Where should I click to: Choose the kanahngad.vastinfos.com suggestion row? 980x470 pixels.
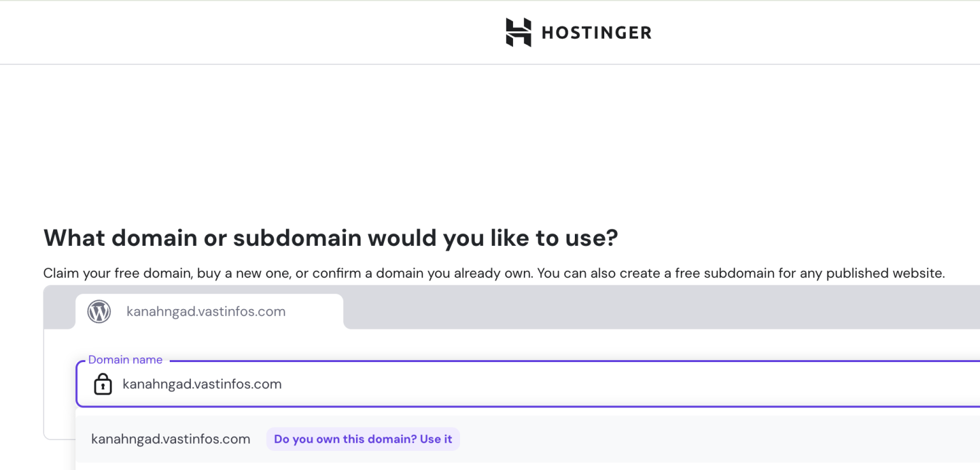pyautogui.click(x=170, y=439)
